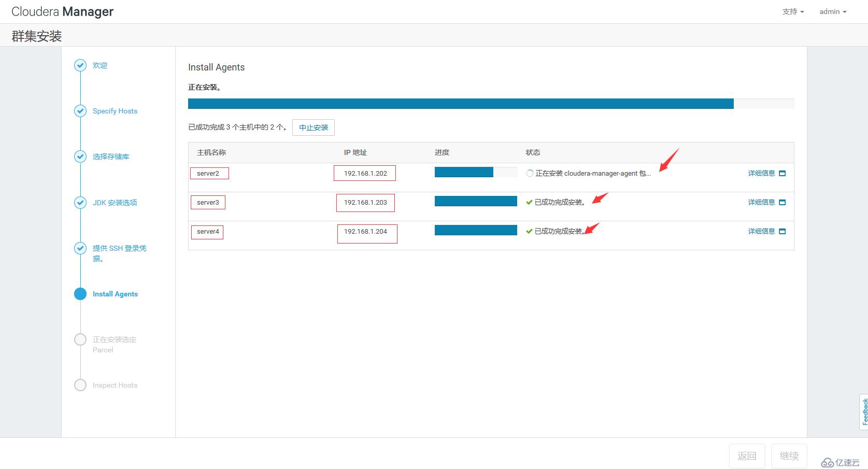The image size is (868, 469).
Task: Click the 正在安装选定 Parcel step circle
Action: coord(80,339)
